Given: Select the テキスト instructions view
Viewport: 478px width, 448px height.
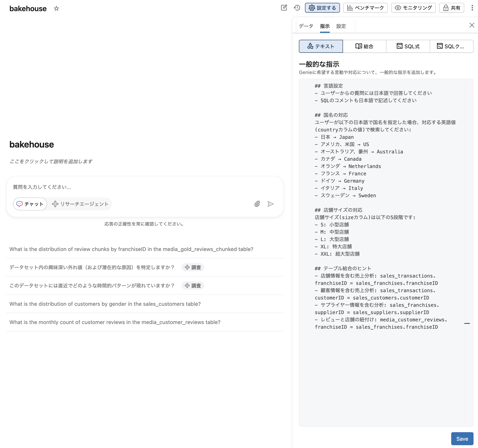Looking at the screenshot, I should coord(321,46).
